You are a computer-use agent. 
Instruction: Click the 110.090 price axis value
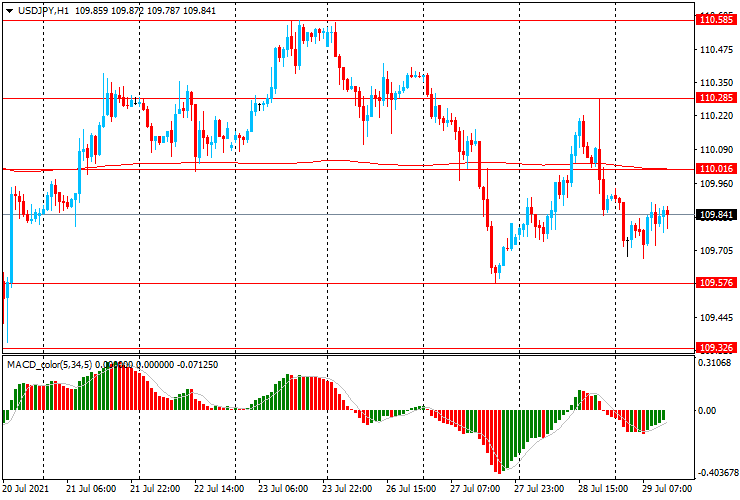pyautogui.click(x=716, y=150)
